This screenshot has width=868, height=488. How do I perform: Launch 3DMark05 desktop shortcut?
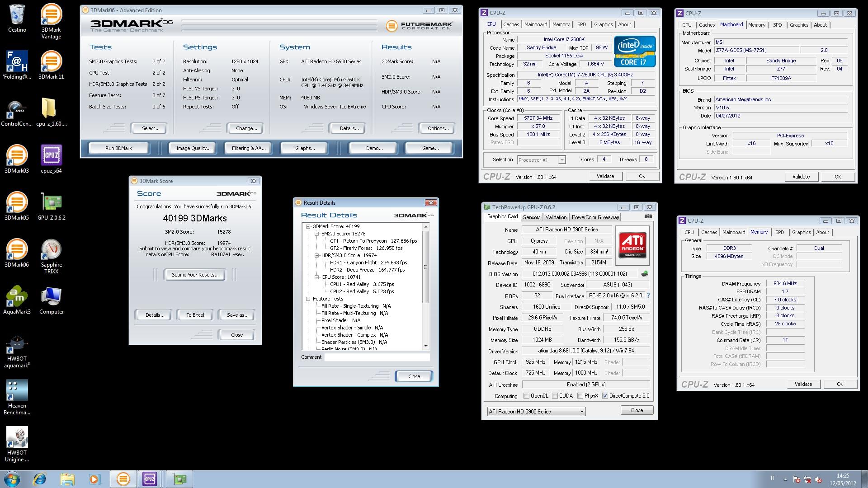click(x=17, y=206)
